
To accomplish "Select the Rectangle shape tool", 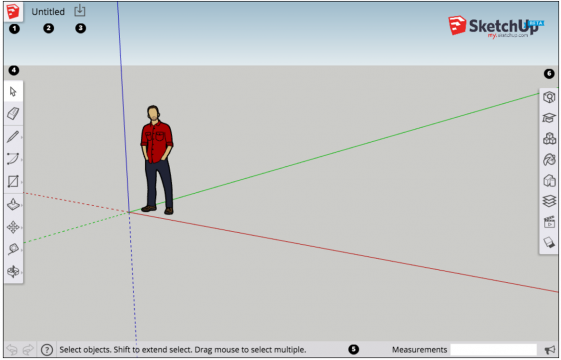I will [x=13, y=181].
